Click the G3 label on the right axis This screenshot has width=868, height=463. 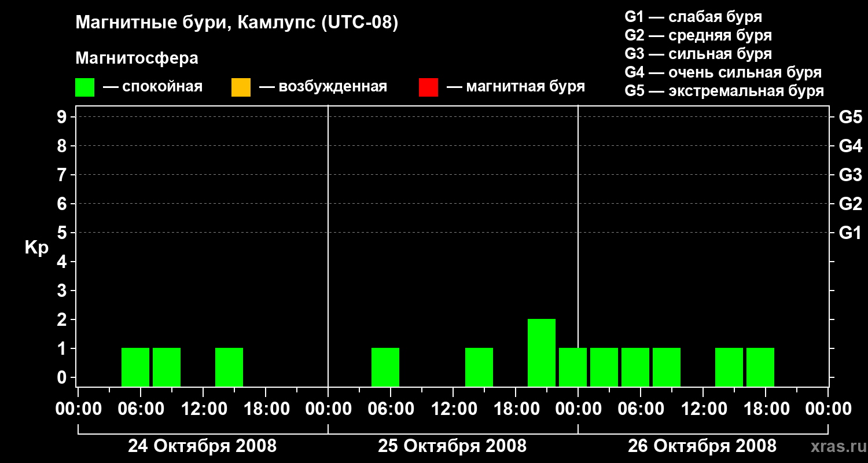pos(850,175)
